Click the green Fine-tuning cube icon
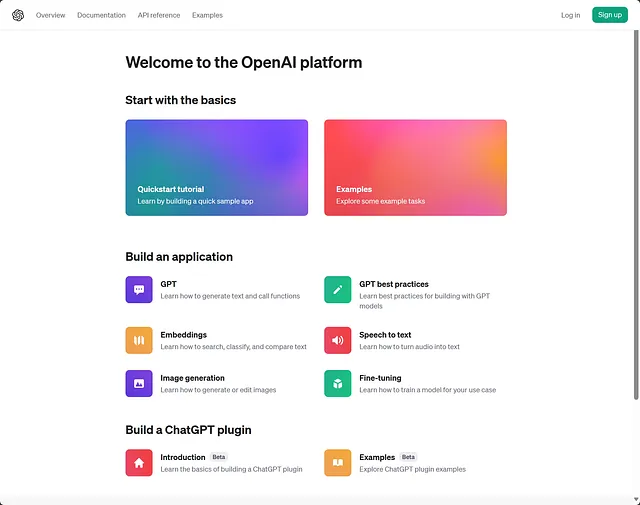Image resolution: width=640 pixels, height=505 pixels. click(338, 383)
